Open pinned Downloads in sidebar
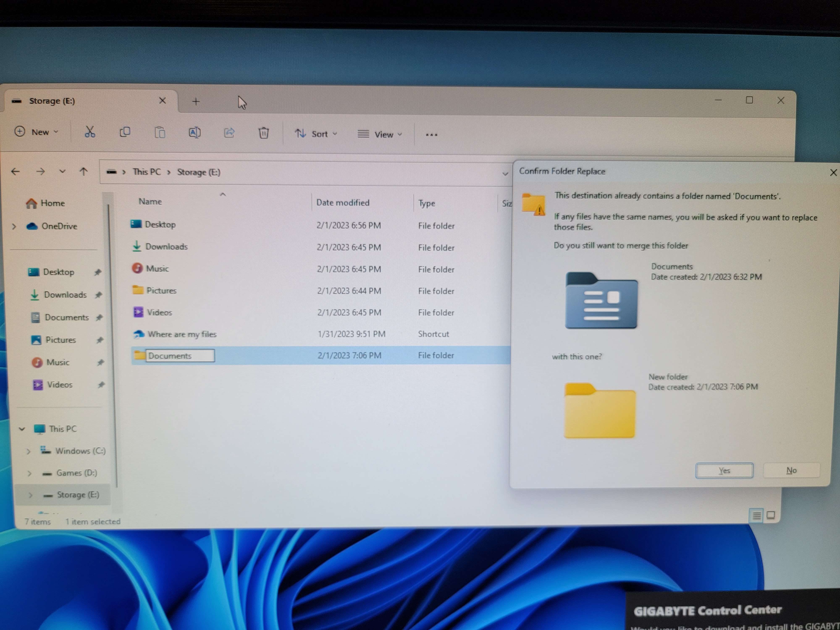This screenshot has width=840, height=630. pos(58,295)
